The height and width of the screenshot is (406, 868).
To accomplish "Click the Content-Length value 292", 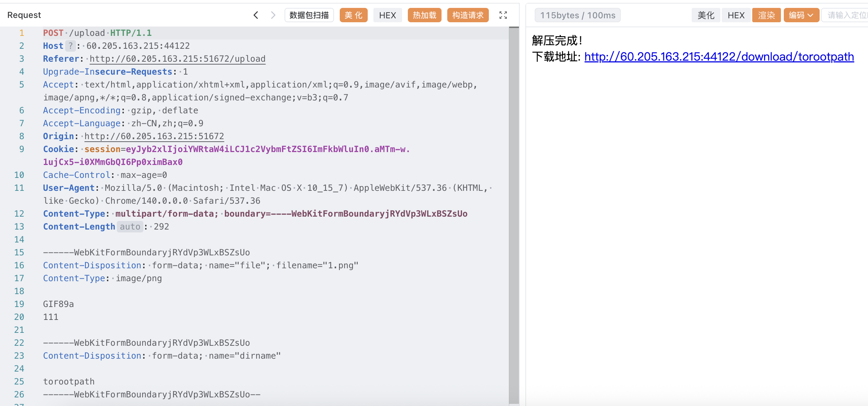I will pos(161,227).
